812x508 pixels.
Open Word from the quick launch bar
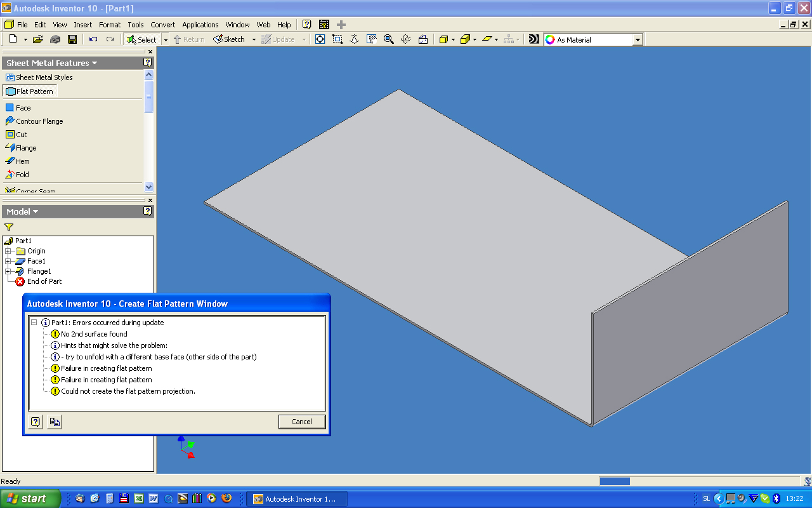pos(153,498)
